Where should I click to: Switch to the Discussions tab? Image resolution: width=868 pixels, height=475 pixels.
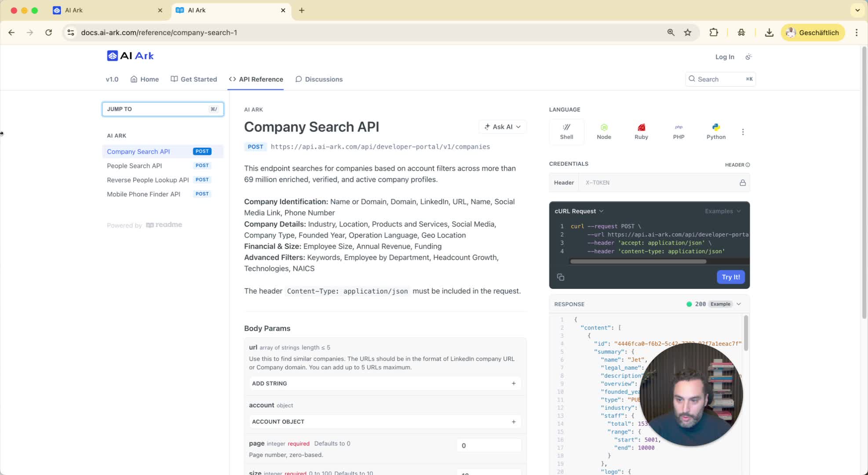[319, 79]
